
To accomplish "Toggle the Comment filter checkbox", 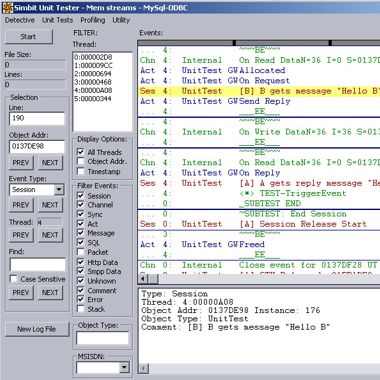I will point(81,290).
